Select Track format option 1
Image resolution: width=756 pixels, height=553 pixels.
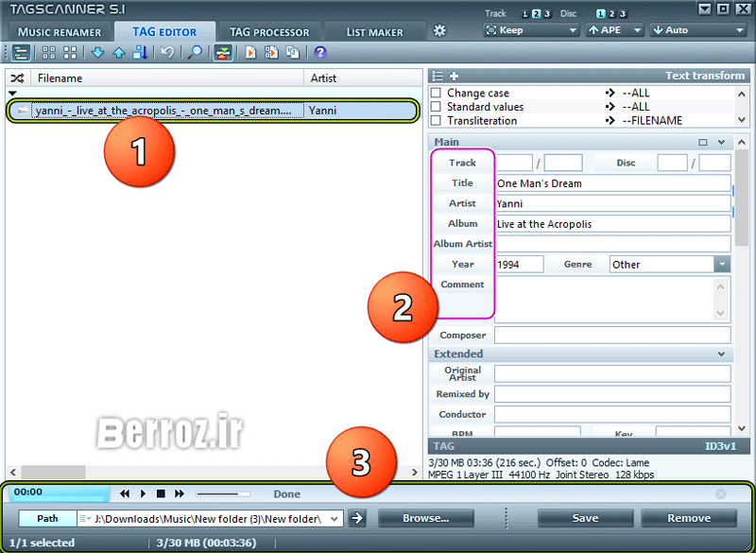(x=525, y=14)
